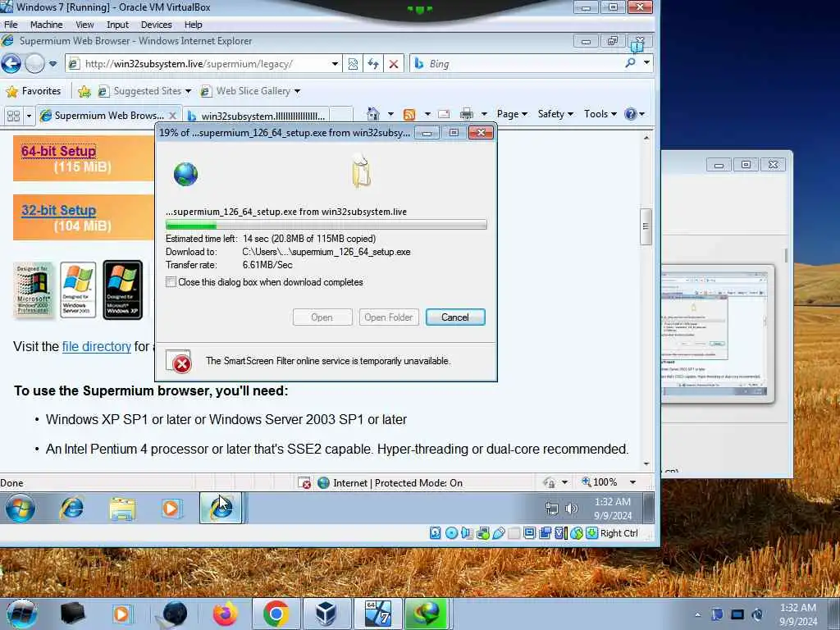Check Close this dialog box when download completes

click(171, 282)
